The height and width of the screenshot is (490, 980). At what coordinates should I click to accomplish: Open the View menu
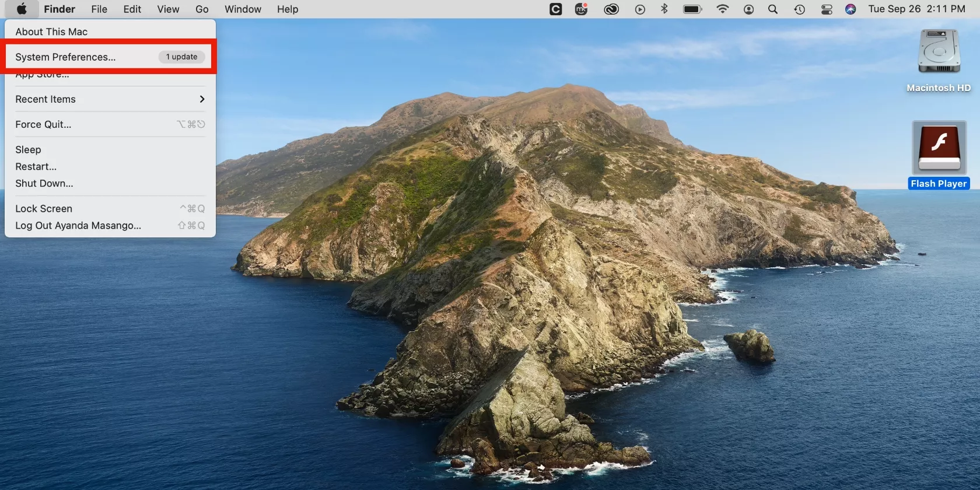click(x=168, y=9)
